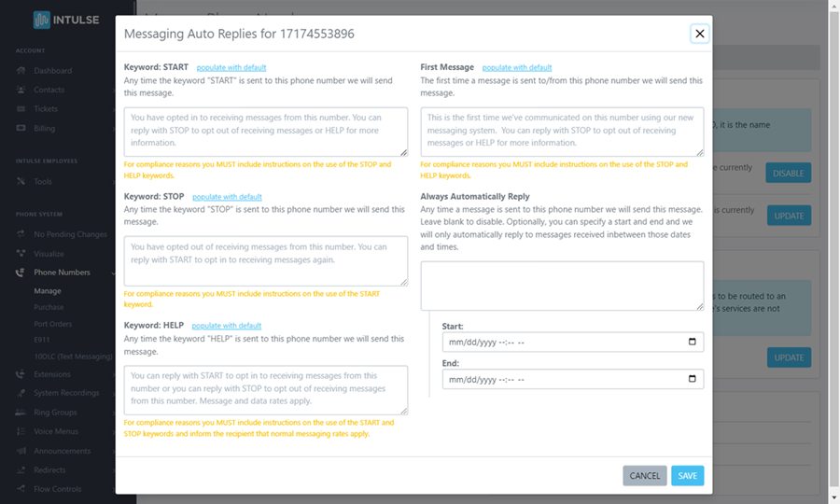Viewport: 840px width, 504px height.
Task: Populate START keyword with default text
Action: (231, 68)
